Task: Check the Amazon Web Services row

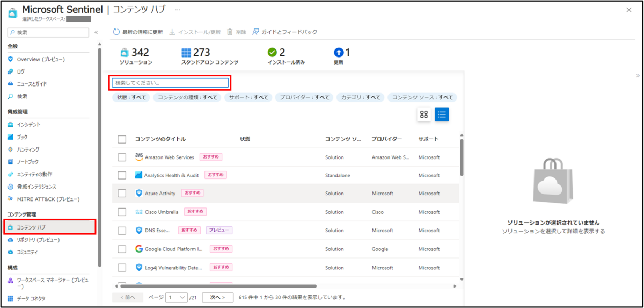Action: pyautogui.click(x=122, y=157)
